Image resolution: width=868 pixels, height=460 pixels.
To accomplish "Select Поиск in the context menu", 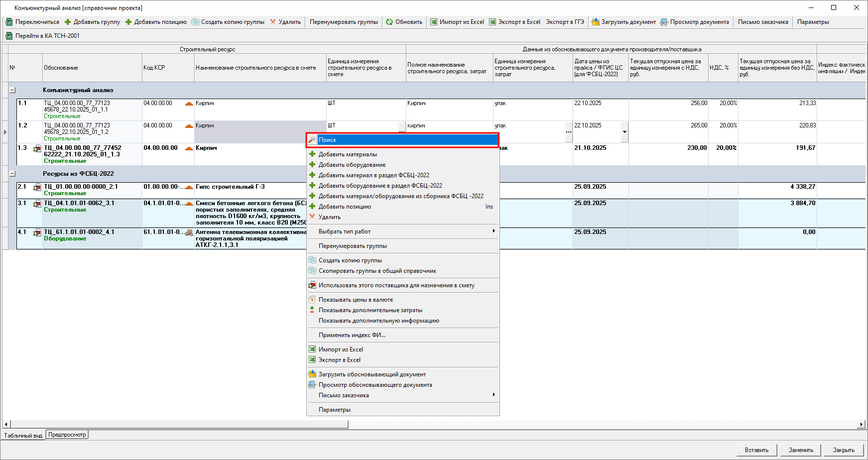I will pos(402,140).
